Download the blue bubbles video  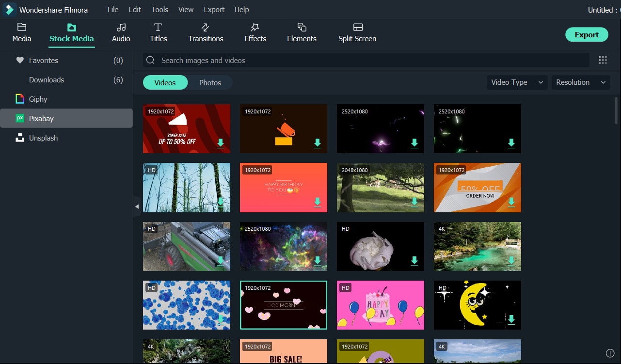221,319
